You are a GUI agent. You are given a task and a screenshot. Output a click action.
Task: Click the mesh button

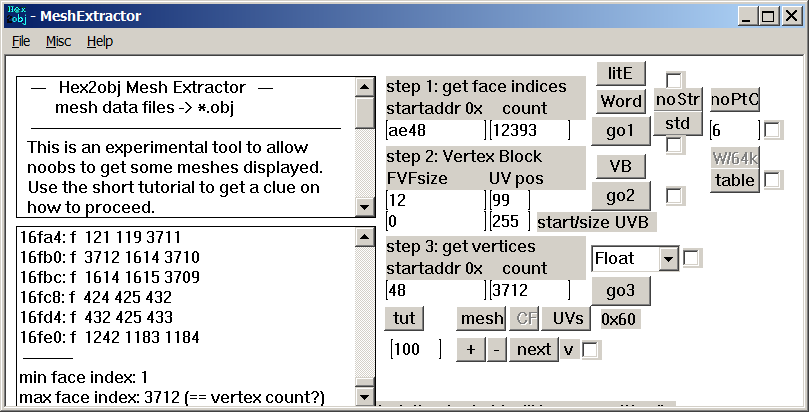[481, 318]
